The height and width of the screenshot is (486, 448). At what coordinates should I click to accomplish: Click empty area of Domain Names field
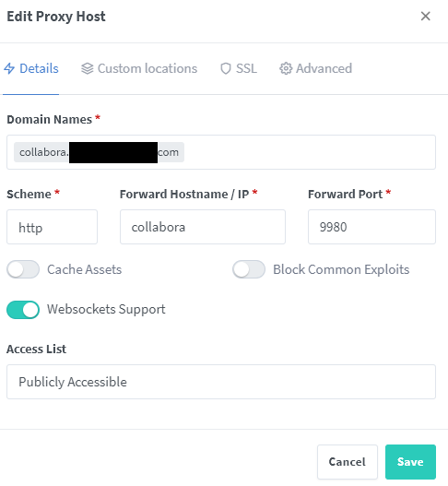coord(310,152)
